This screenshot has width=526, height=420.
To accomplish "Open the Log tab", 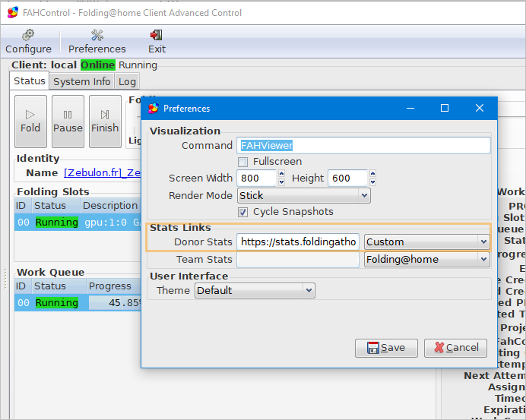I will point(127,81).
